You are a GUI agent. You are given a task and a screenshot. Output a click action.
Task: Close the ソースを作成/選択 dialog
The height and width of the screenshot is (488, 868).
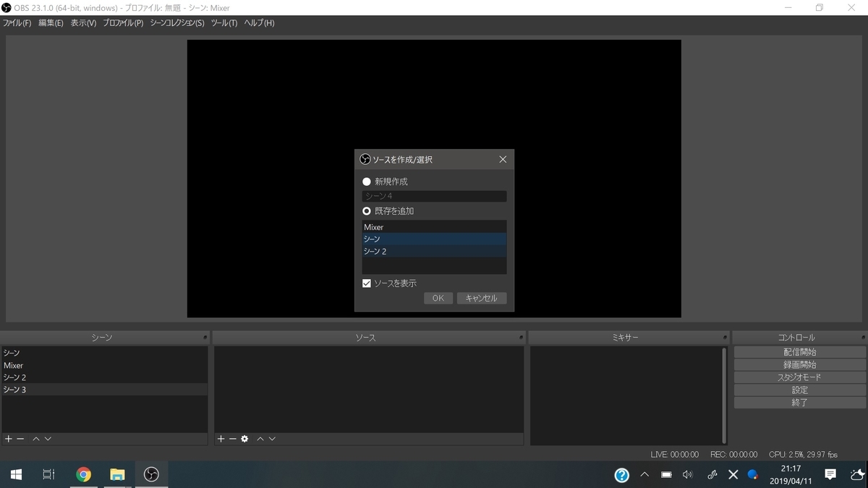tap(503, 159)
